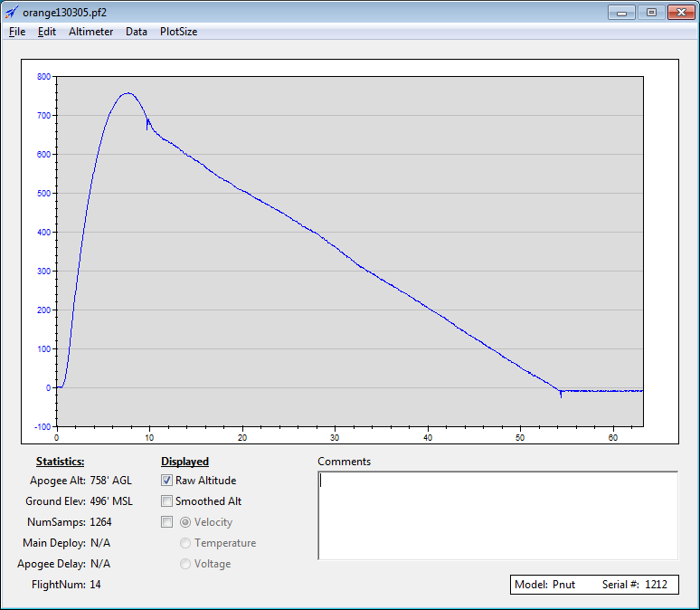Click the apogee peak of the altitude curve

pos(128,93)
